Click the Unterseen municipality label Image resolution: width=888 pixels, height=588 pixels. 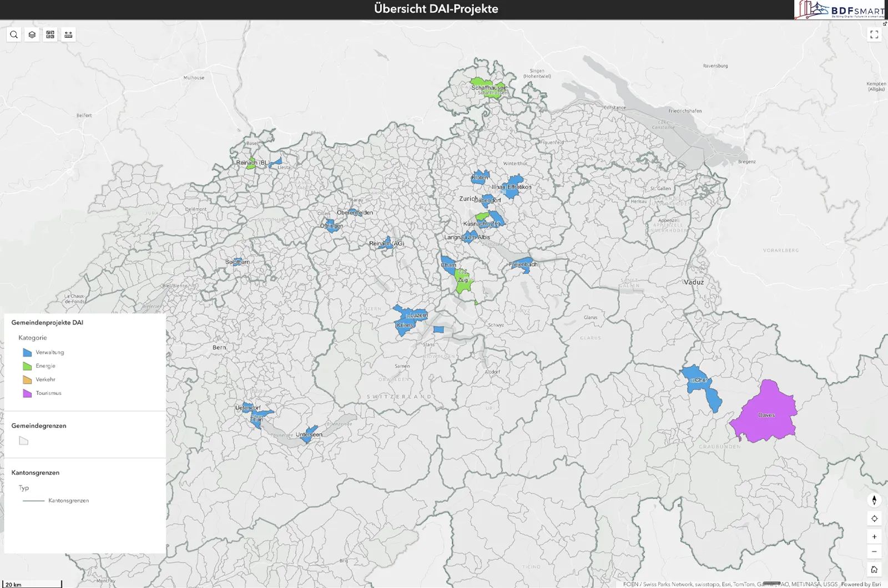[x=309, y=435]
